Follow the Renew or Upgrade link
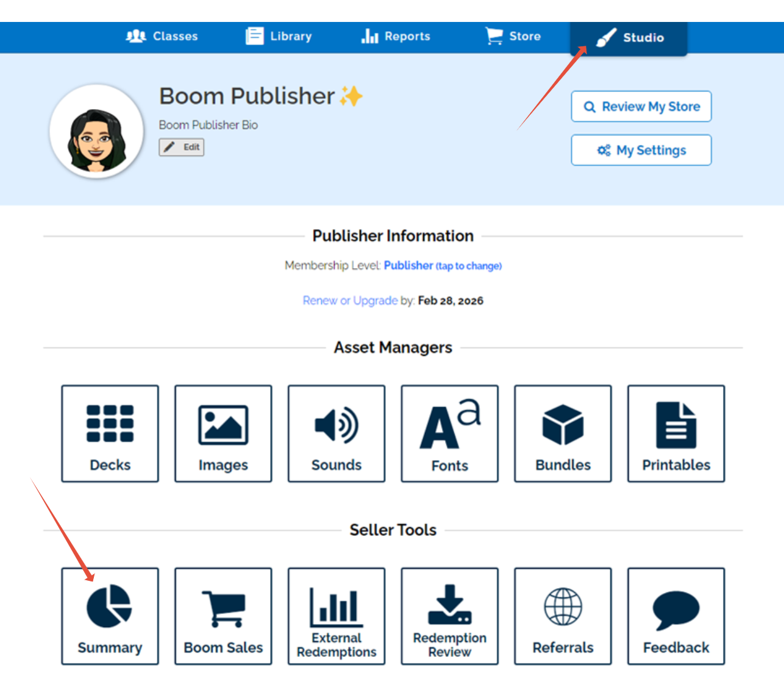 [350, 300]
